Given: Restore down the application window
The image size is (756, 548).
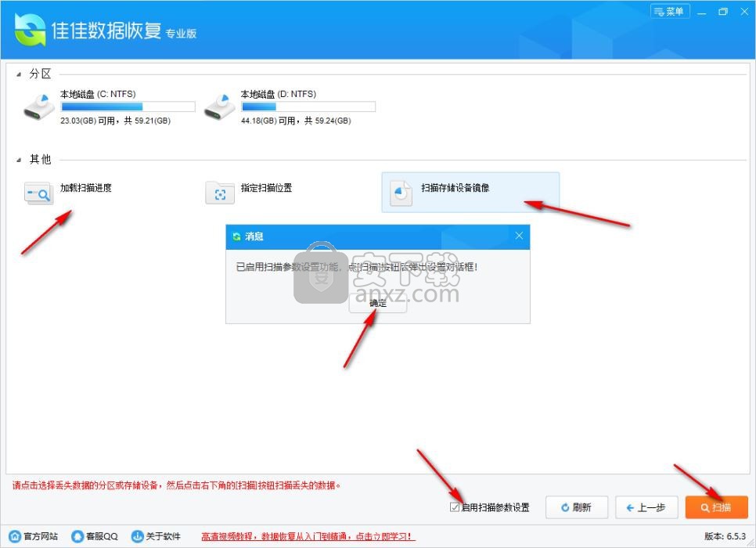Looking at the screenshot, I should point(722,12).
